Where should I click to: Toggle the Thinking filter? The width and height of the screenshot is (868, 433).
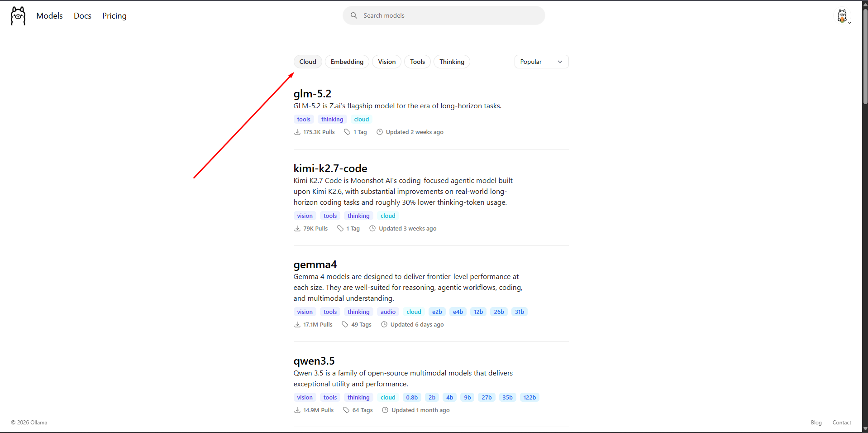[x=452, y=62]
